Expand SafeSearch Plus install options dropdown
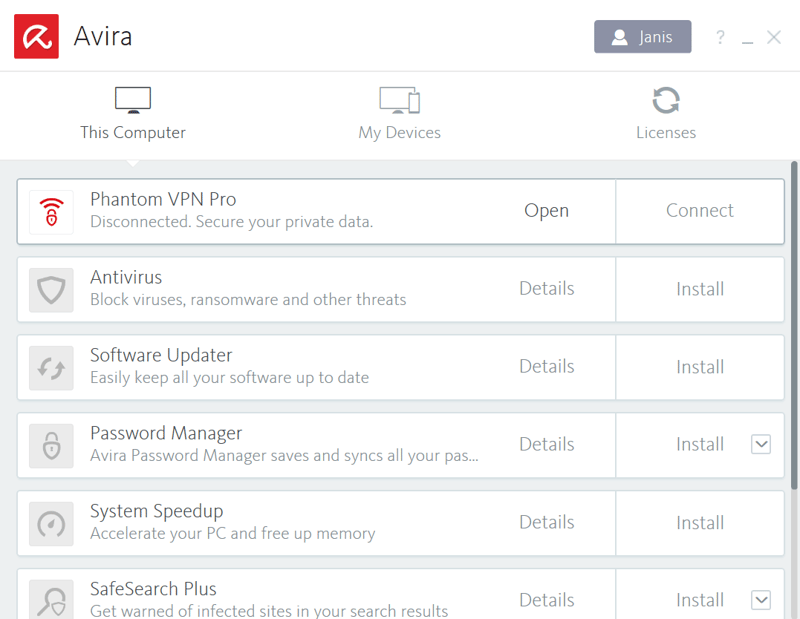800x619 pixels. (x=761, y=600)
